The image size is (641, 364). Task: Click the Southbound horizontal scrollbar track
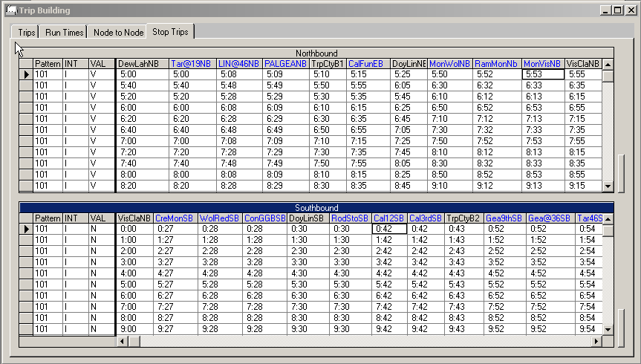pyautogui.click(x=371, y=341)
